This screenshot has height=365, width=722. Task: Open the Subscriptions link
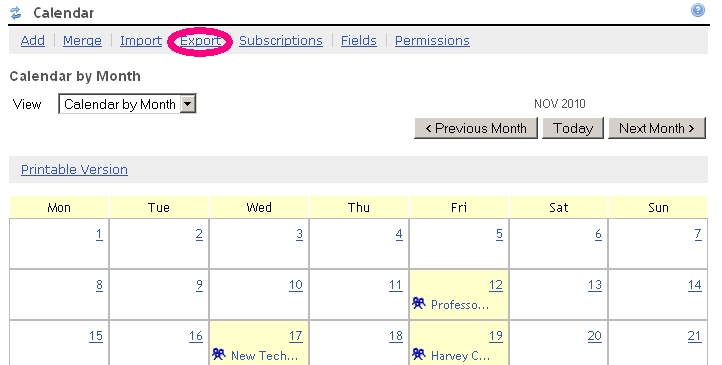(281, 41)
